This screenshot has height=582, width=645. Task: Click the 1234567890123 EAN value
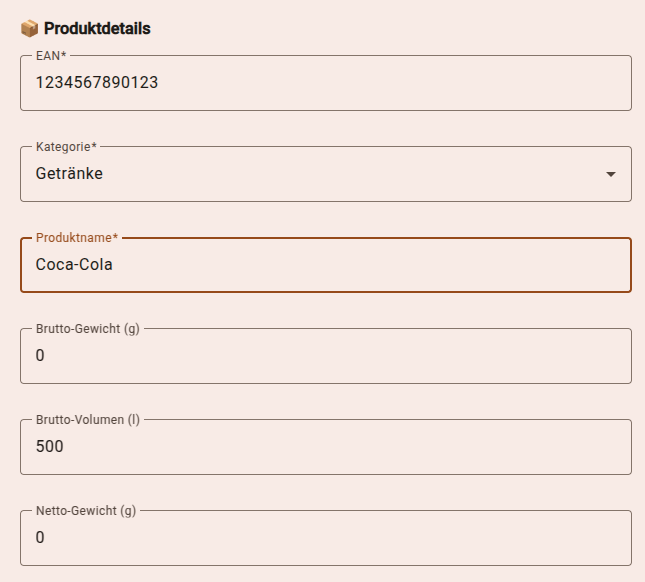(x=96, y=83)
